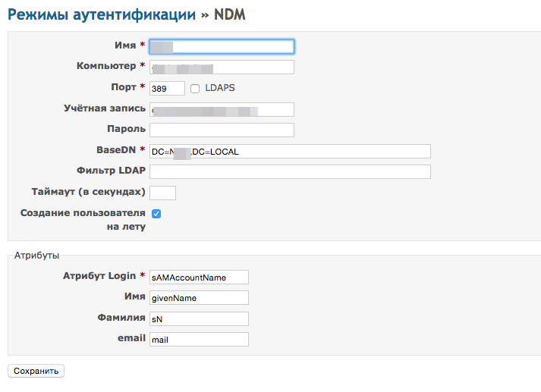Viewport: 541px width, 392px height.
Task: Edit the Порт field showing 389
Action: (x=168, y=88)
